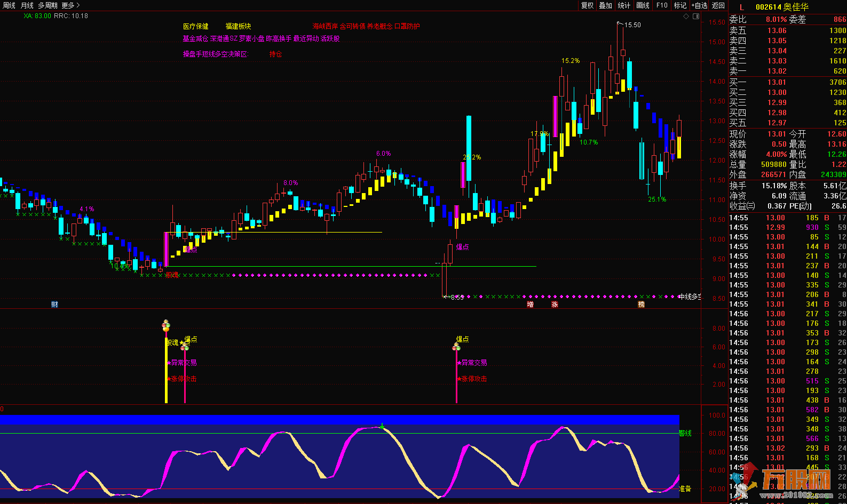Click the 8.55 low price label
This screenshot has width=847, height=504.
(457, 297)
